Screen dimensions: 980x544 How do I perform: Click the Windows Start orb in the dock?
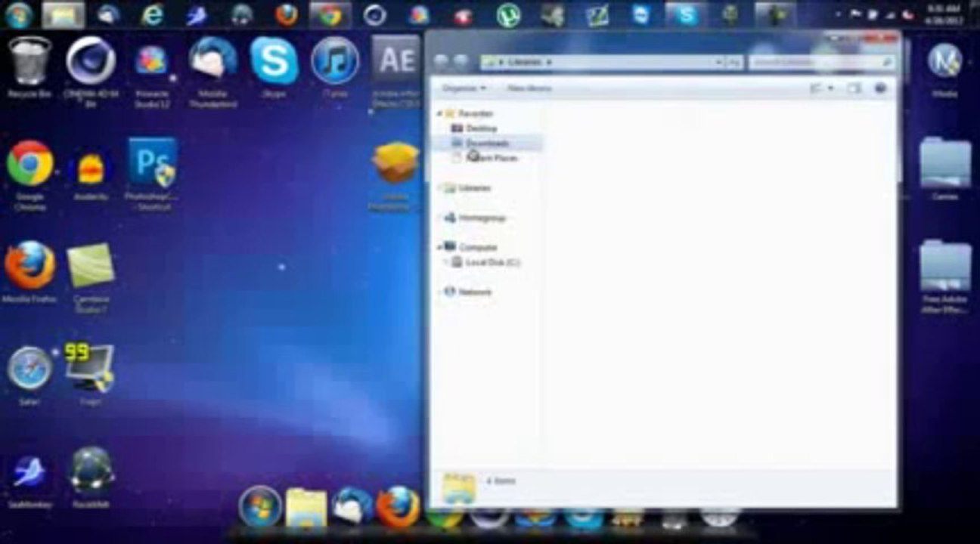pos(261,507)
